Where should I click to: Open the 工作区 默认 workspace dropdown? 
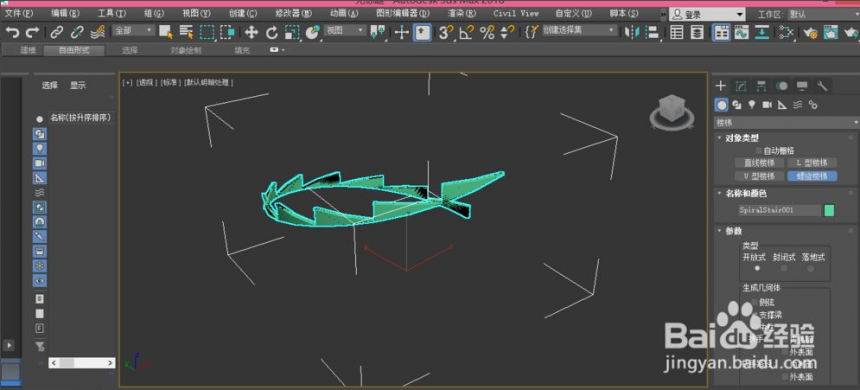click(823, 15)
